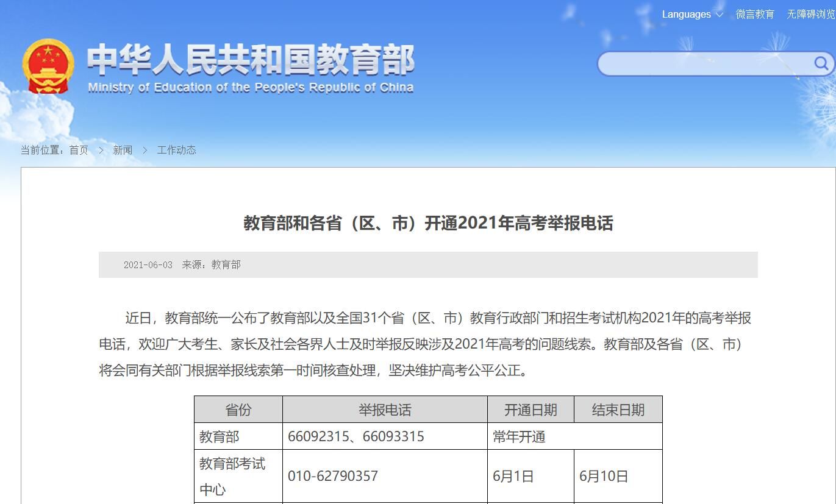The width and height of the screenshot is (836, 504).
Task: Select the 结束日期 table column header
Action: point(618,410)
